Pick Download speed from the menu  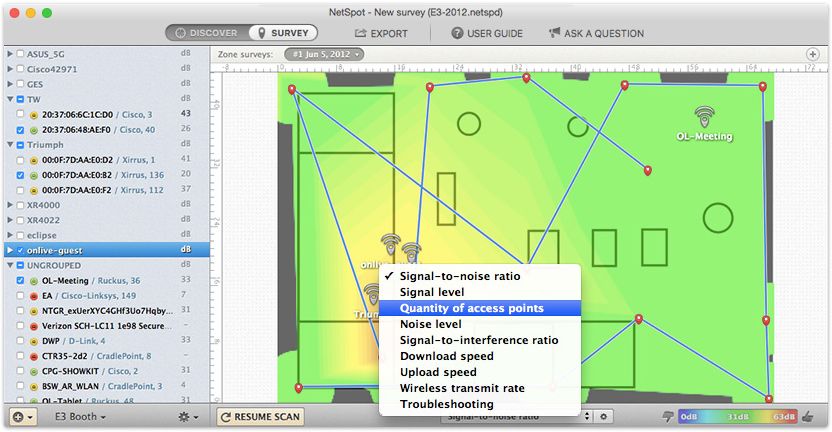tap(480, 356)
